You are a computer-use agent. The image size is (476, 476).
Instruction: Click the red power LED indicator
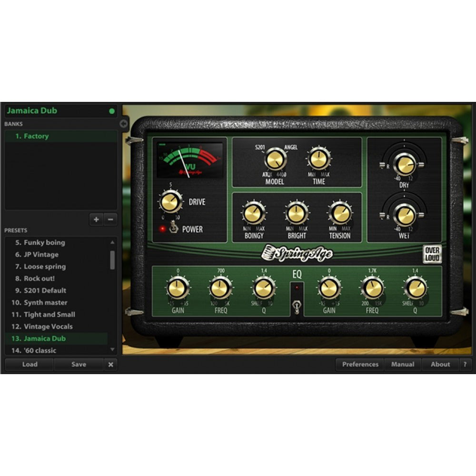pyautogui.click(x=162, y=229)
